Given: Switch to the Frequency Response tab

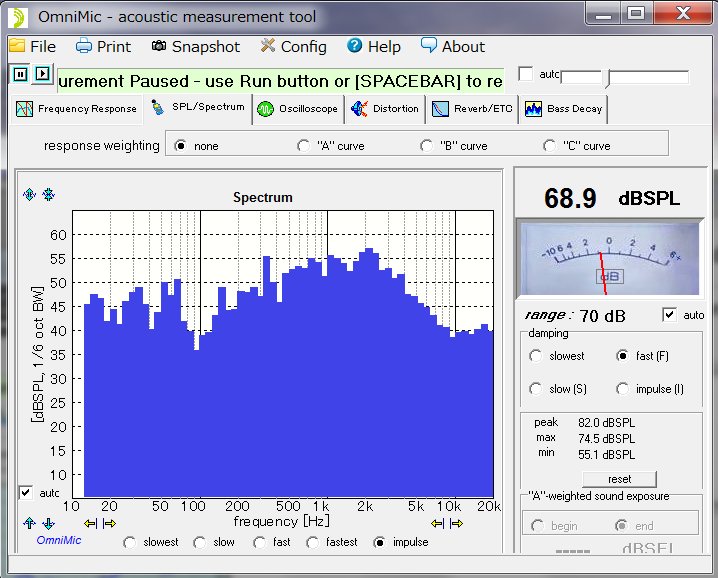Looking at the screenshot, I should [x=77, y=109].
